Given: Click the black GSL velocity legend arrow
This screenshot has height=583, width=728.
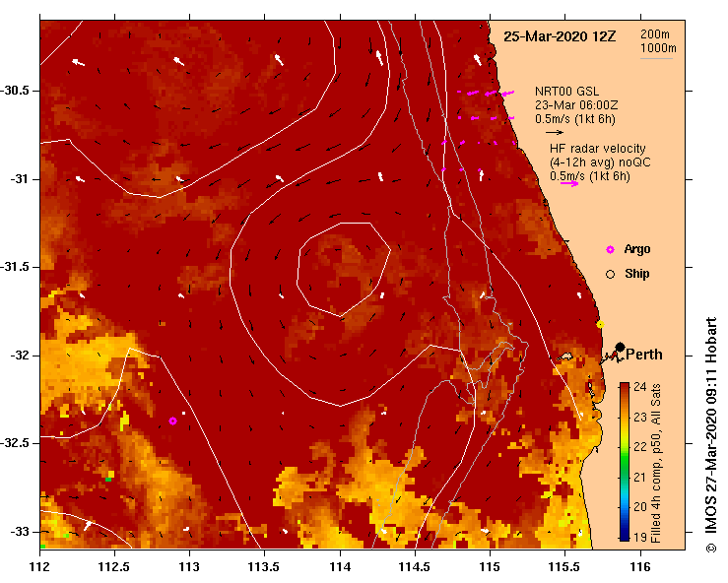Looking at the screenshot, I should (x=555, y=132).
